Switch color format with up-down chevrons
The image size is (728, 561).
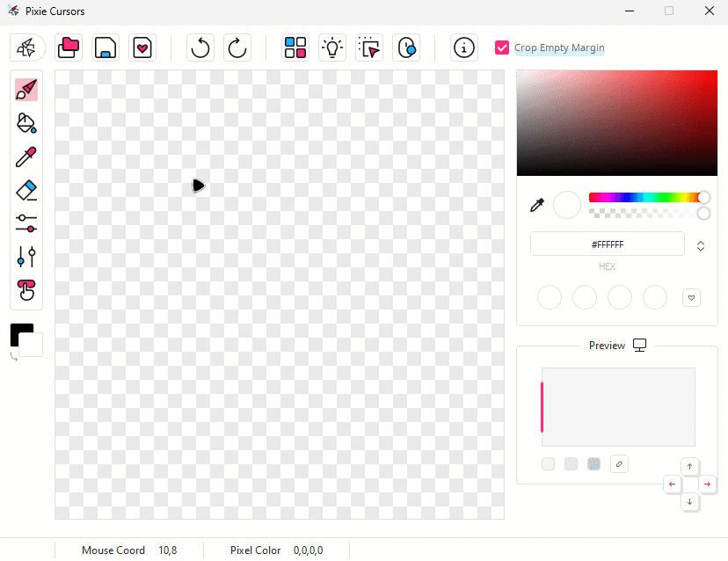(701, 245)
